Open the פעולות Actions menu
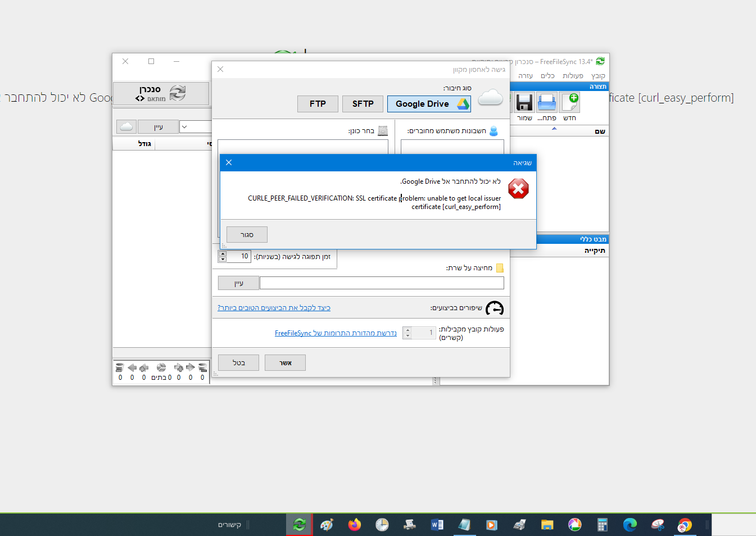The width and height of the screenshot is (756, 536). tap(573, 76)
